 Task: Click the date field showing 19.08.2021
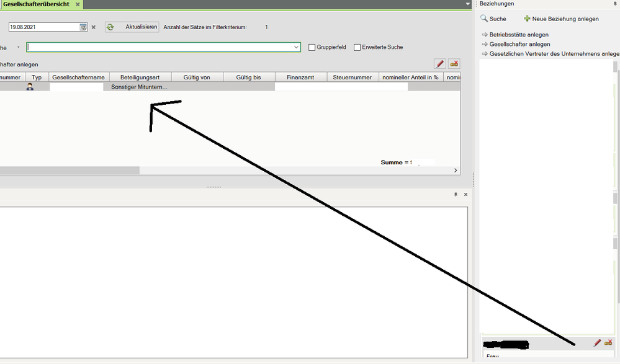coord(44,27)
